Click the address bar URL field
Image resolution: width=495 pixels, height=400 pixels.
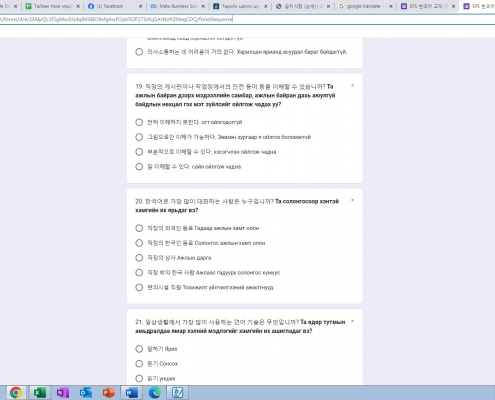click(x=247, y=19)
